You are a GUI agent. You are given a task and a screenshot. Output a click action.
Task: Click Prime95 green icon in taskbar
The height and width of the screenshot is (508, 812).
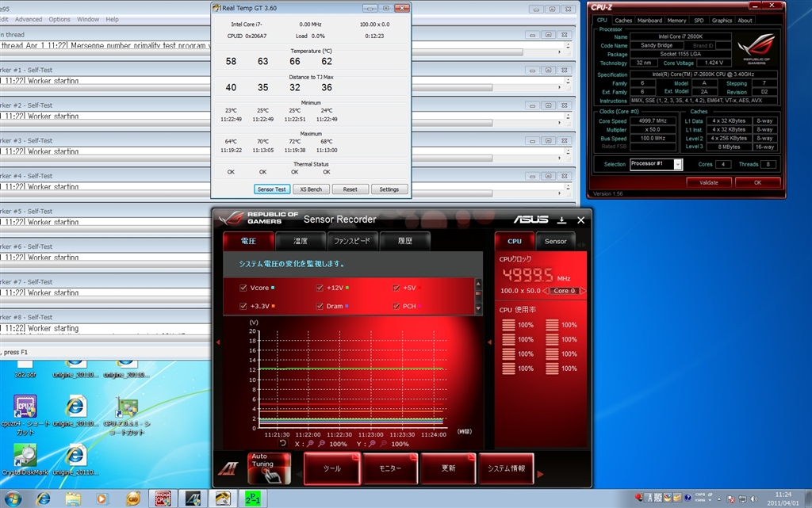pyautogui.click(x=254, y=498)
